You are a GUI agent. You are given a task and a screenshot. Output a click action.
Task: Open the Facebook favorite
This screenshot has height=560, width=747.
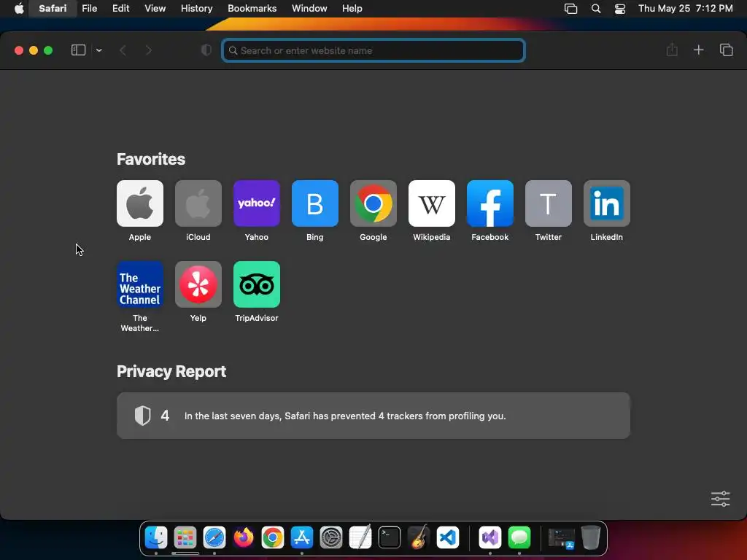(x=489, y=203)
